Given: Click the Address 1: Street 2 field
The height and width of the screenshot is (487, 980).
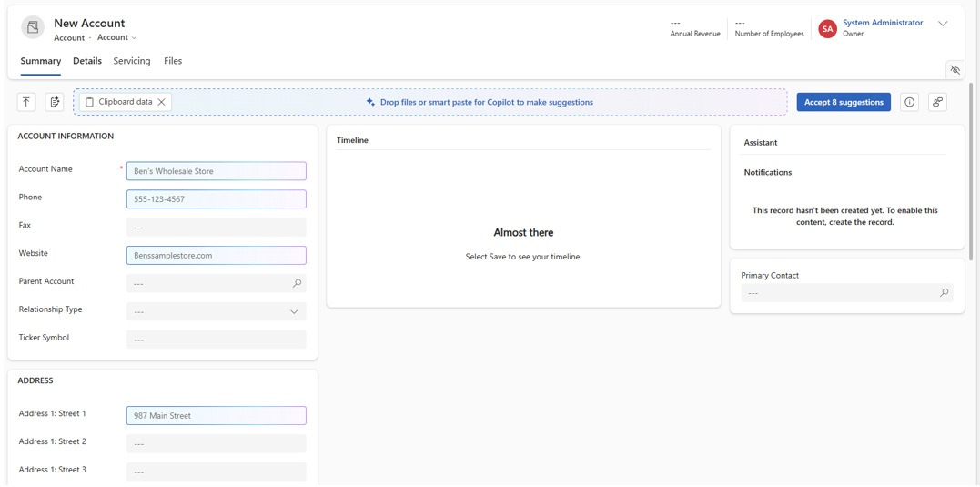Looking at the screenshot, I should [x=217, y=444].
